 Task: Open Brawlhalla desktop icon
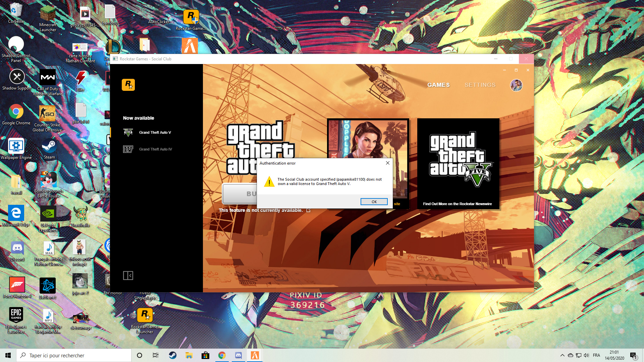pos(80,217)
